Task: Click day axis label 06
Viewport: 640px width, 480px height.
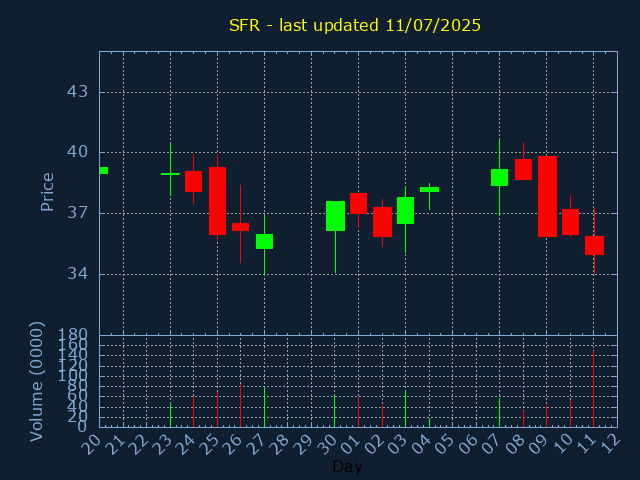Action: [x=468, y=444]
